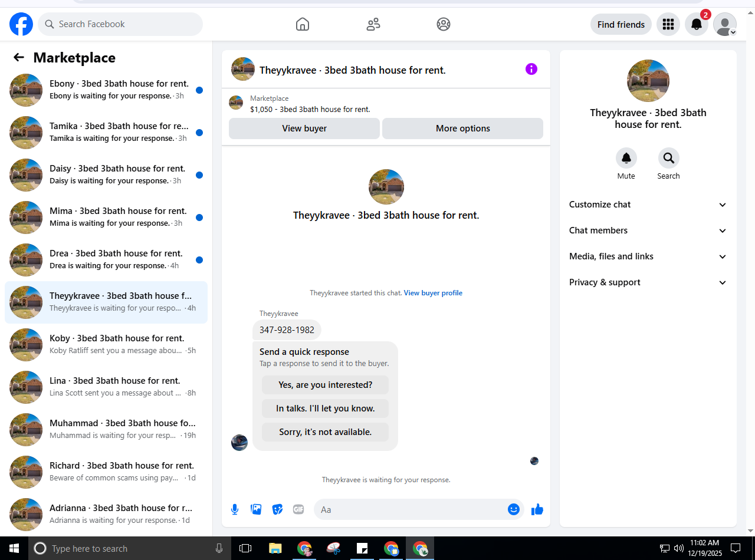Send quick reply "In talks. I'll let you know."
This screenshot has width=755, height=560.
pos(326,409)
